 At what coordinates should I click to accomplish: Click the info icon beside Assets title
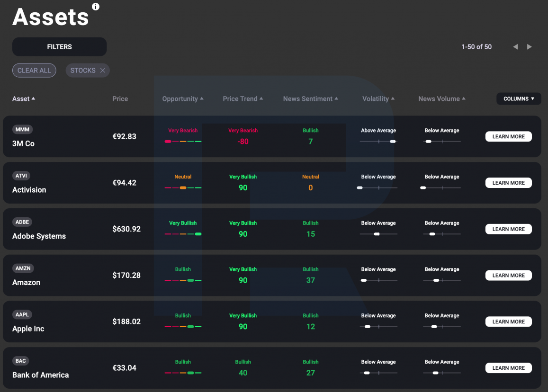(x=95, y=7)
